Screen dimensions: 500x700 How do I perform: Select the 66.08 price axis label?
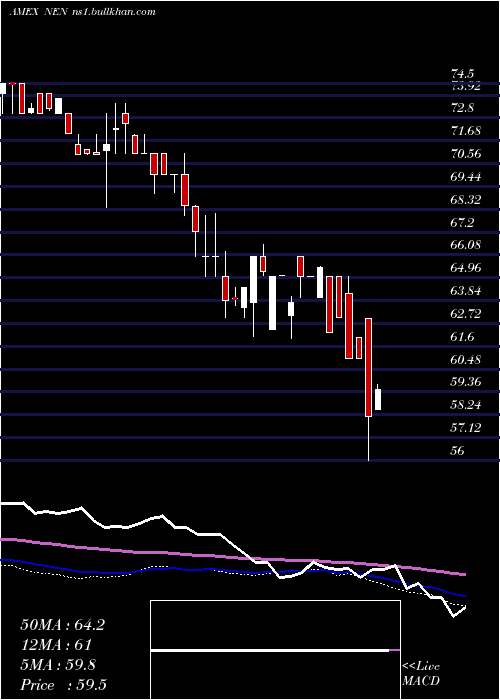point(466,245)
